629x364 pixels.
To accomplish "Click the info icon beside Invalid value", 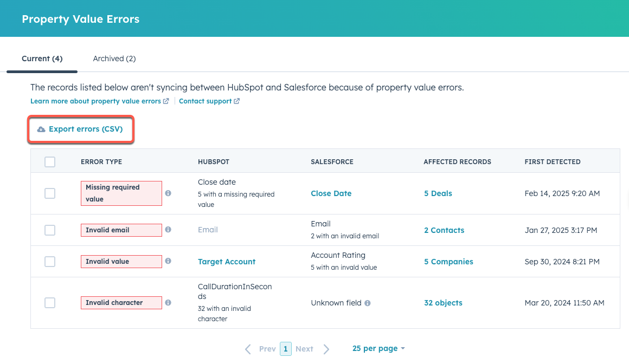I will tap(168, 261).
